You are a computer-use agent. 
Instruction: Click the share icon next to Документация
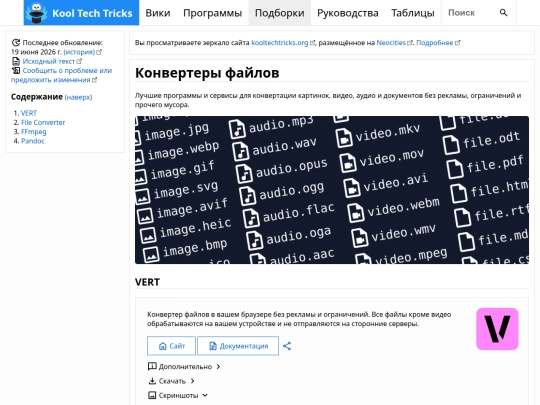pyautogui.click(x=287, y=346)
